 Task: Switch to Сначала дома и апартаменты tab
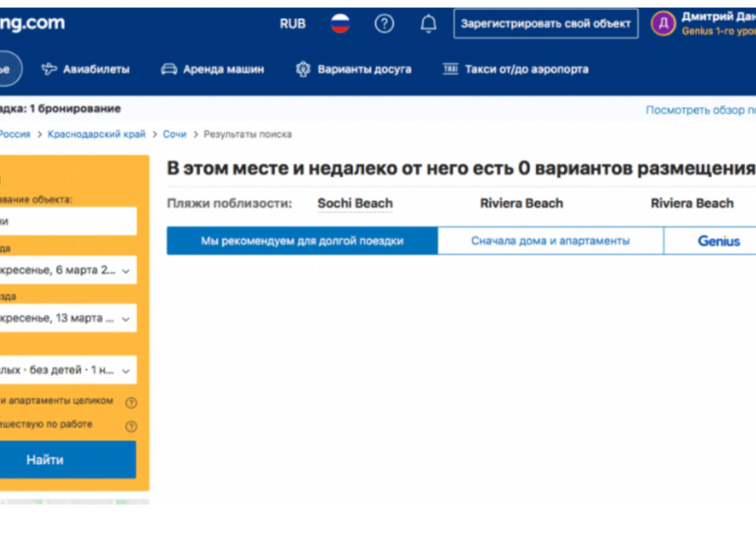(x=551, y=241)
